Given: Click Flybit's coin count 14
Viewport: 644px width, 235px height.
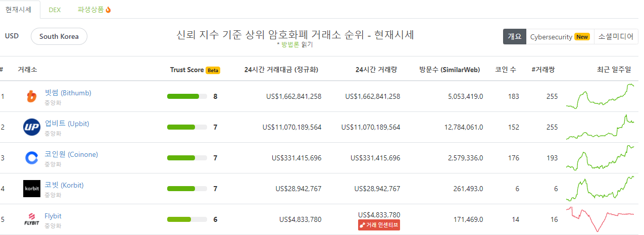Looking at the screenshot, I should [x=516, y=219].
